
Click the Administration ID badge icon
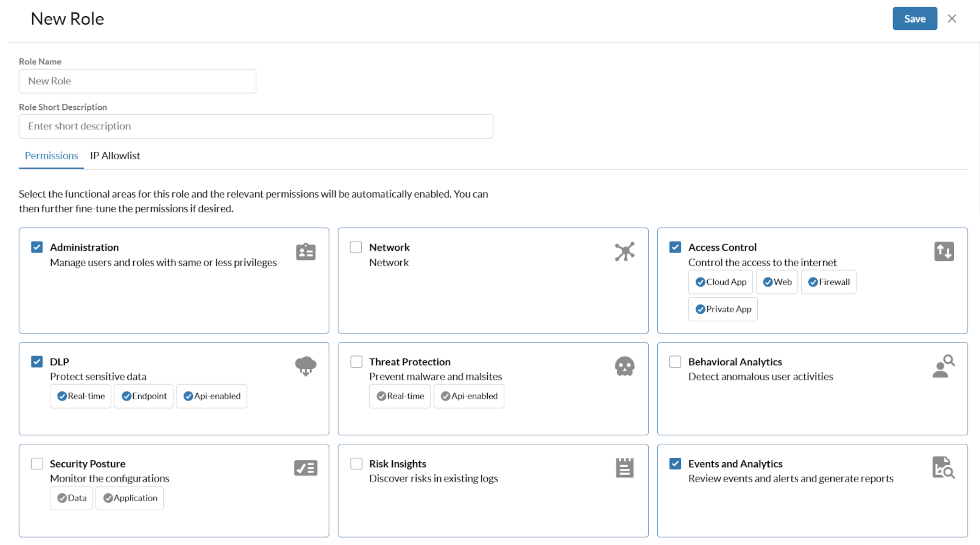pos(305,252)
